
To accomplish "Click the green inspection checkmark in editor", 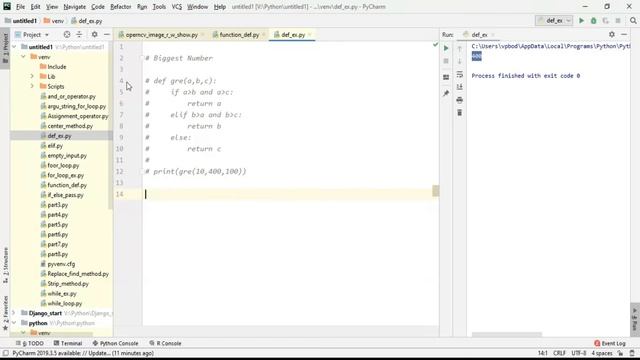I will click(x=436, y=44).
